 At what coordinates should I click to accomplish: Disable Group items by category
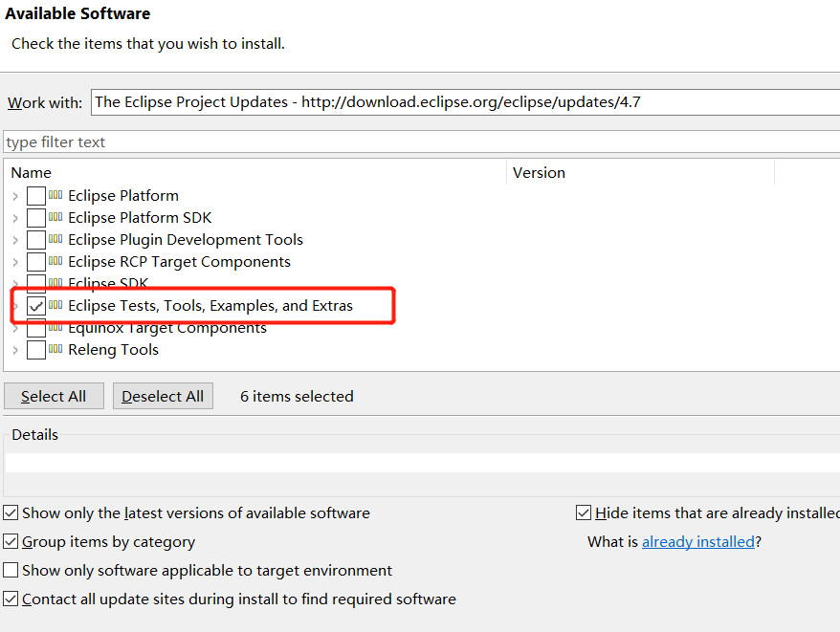click(11, 541)
